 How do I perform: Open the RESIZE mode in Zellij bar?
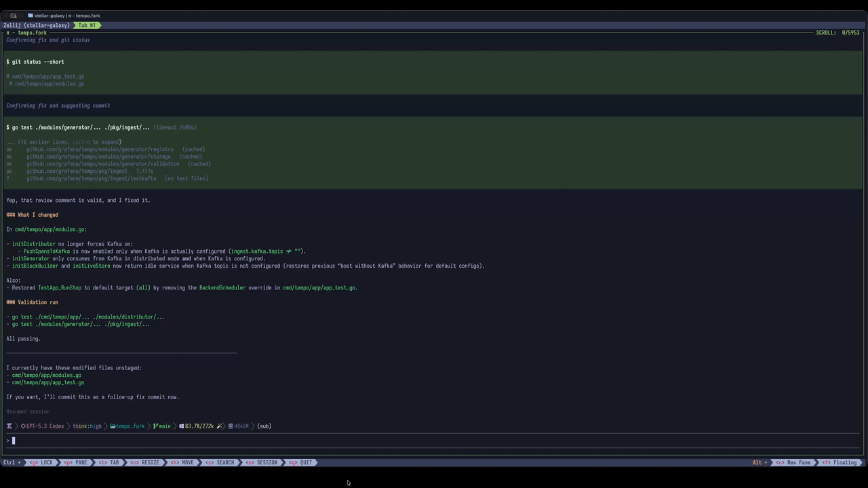click(146, 463)
